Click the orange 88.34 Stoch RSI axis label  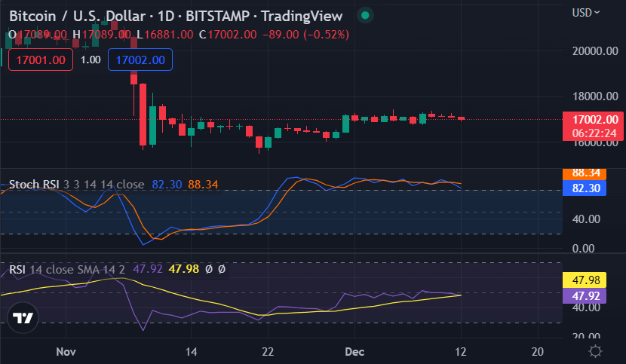585,173
